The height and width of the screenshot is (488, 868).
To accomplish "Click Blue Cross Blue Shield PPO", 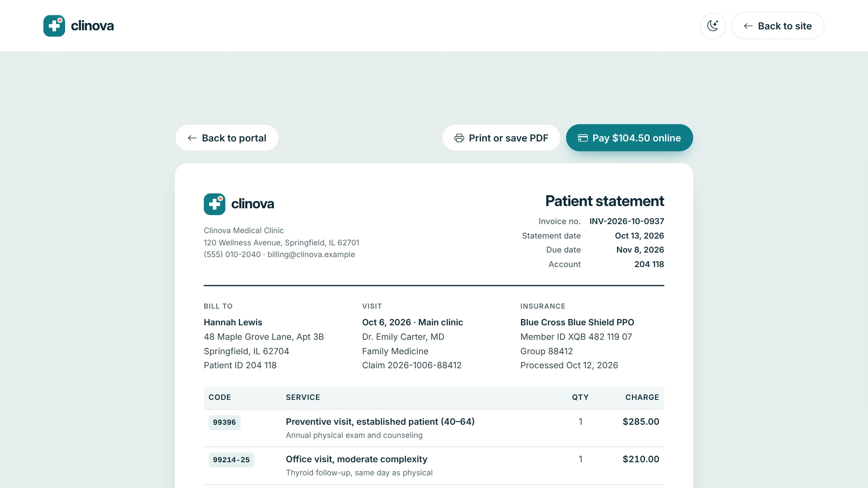I will coord(577,322).
